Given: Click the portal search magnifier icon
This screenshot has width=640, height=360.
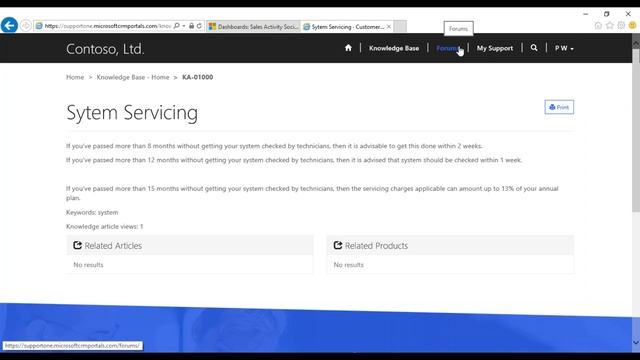Looking at the screenshot, I should [x=534, y=48].
